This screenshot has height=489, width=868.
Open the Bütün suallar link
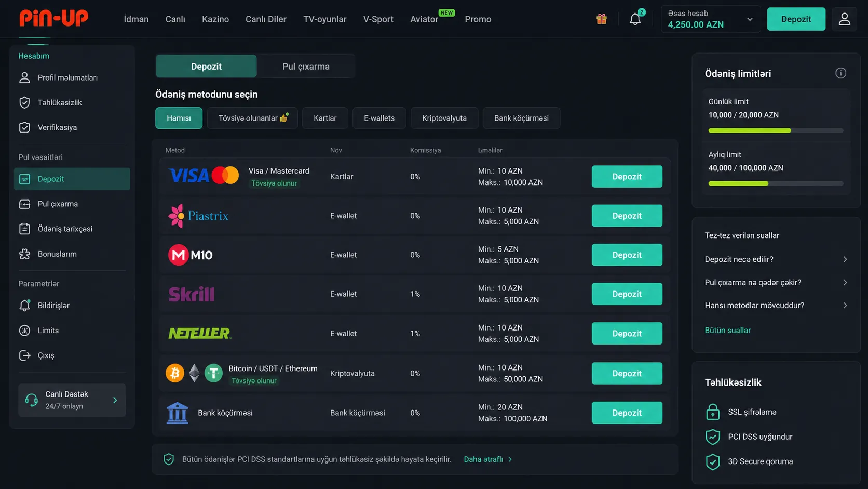point(728,331)
